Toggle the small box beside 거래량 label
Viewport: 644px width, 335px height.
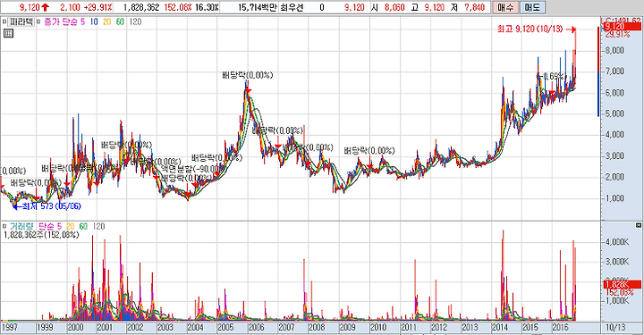pyautogui.click(x=4, y=226)
